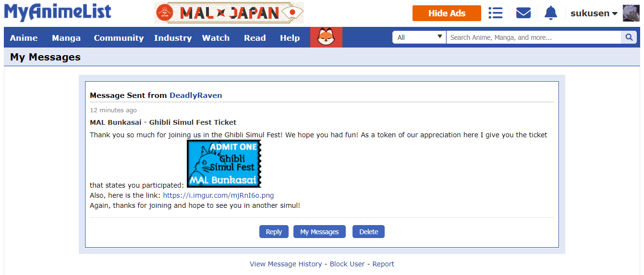Screen dimensions: 644x275
Task: Click the sukusen profile avatar picture
Action: [631, 13]
